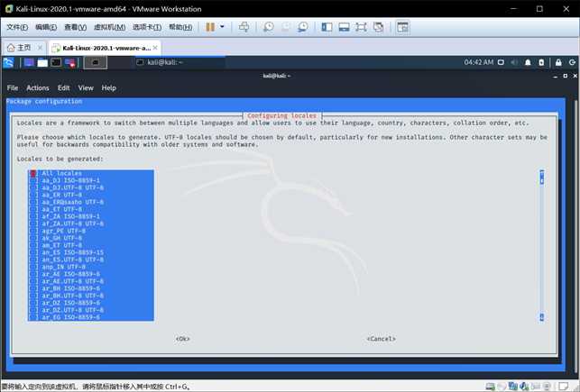Click the <Ok> button in locales dialog
Screen dimensions: 580x392
tap(183, 339)
